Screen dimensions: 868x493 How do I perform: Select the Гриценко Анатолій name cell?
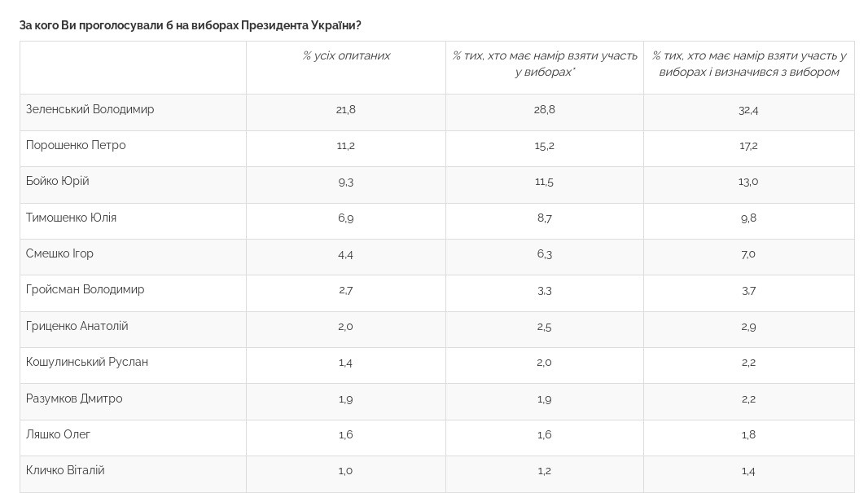[77, 326]
